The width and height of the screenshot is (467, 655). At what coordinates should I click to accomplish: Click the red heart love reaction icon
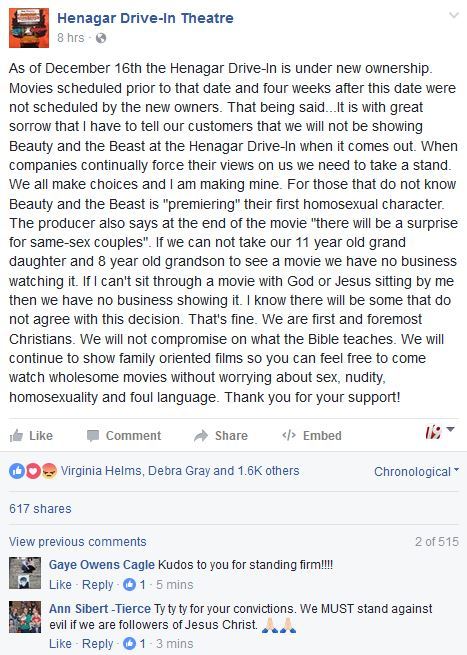point(33,471)
